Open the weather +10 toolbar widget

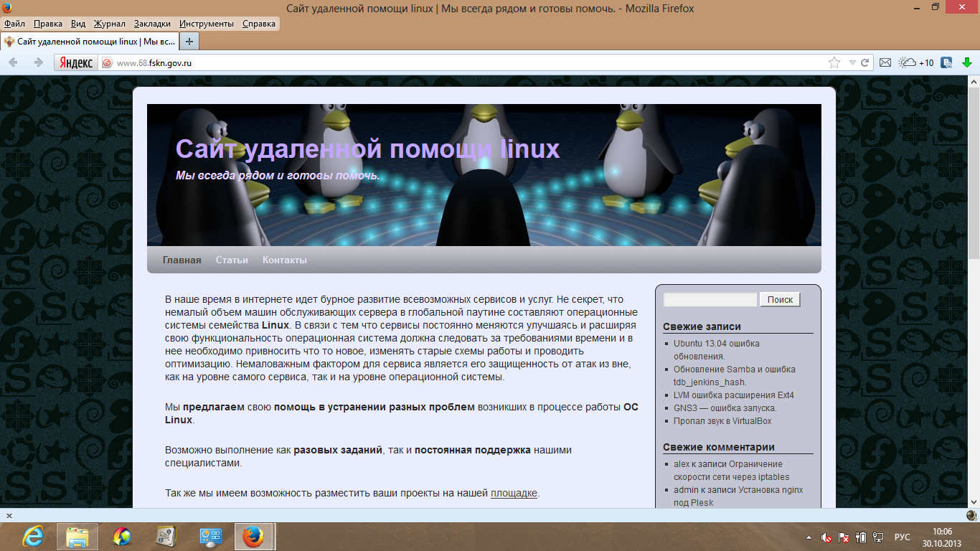click(x=916, y=62)
